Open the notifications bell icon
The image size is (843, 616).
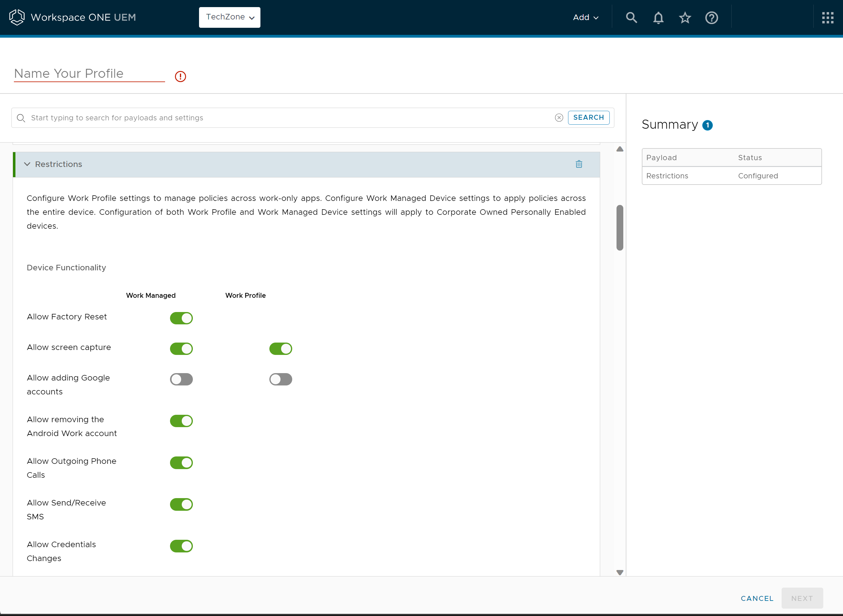click(x=658, y=17)
